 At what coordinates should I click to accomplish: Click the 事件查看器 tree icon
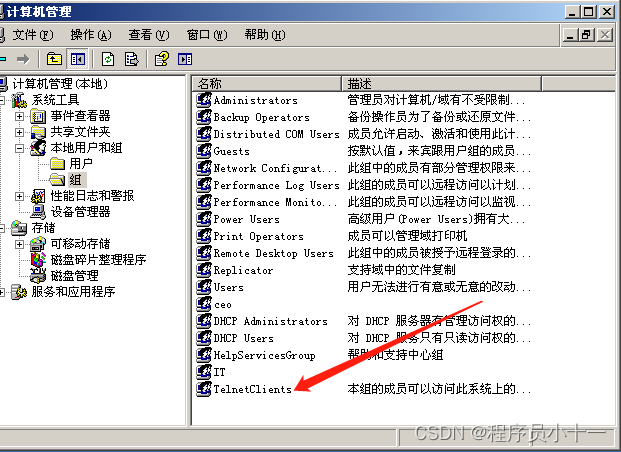tap(38, 116)
